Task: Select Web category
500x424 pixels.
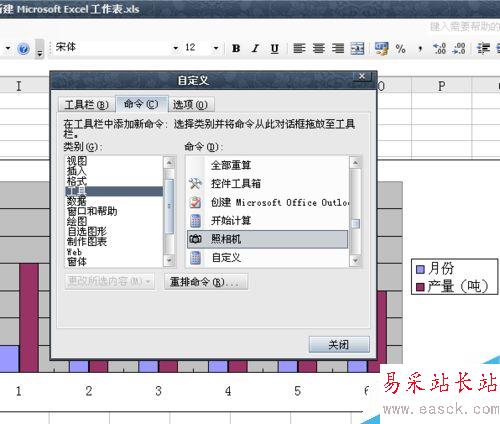Action: pos(114,252)
